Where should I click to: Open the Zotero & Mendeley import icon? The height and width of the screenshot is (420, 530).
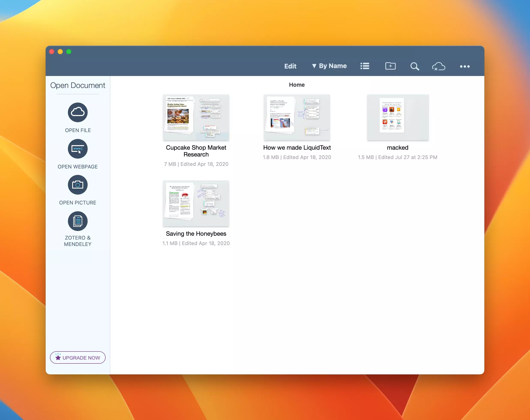click(x=78, y=221)
